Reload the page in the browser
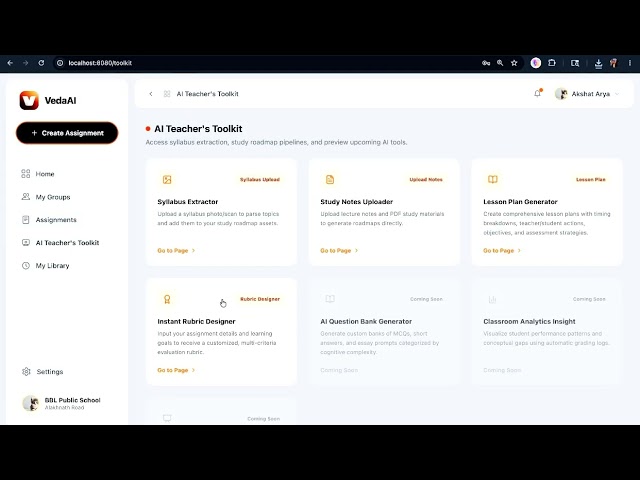640x480 pixels. point(41,63)
